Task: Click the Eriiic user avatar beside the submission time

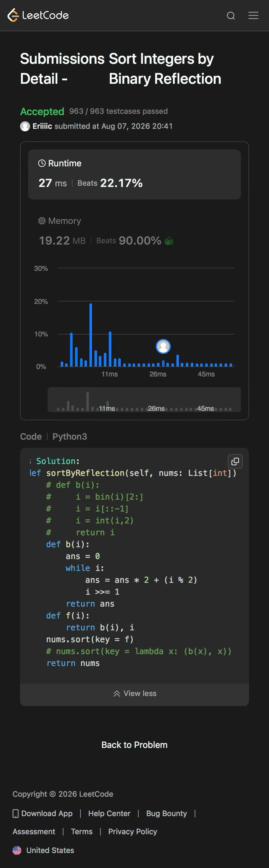Action: [x=25, y=126]
